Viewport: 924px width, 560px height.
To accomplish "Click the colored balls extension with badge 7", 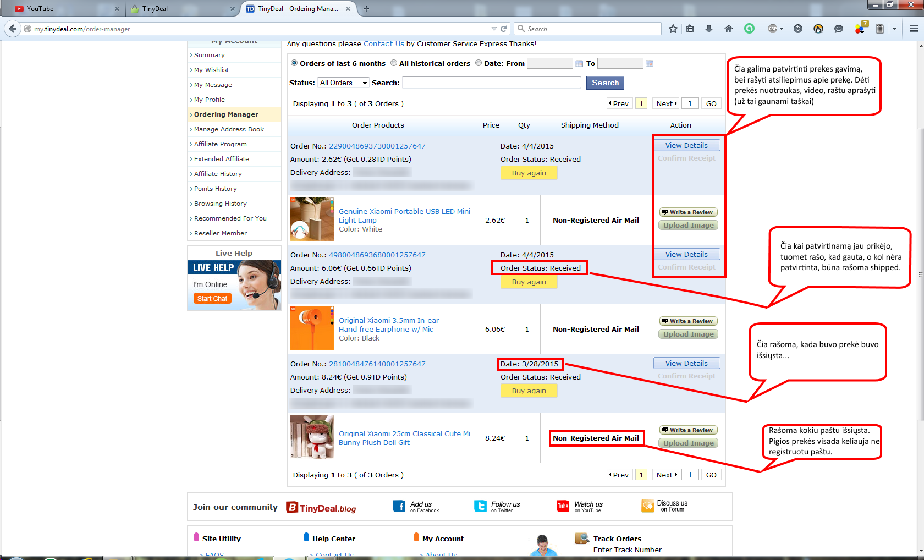I will pyautogui.click(x=860, y=28).
